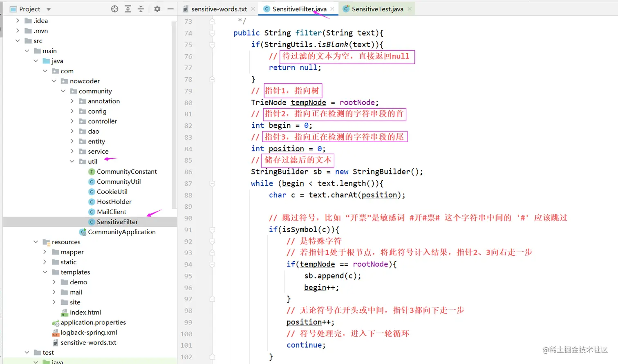
Task: Close the sensitive-words.txt tab
Action: 253,9
